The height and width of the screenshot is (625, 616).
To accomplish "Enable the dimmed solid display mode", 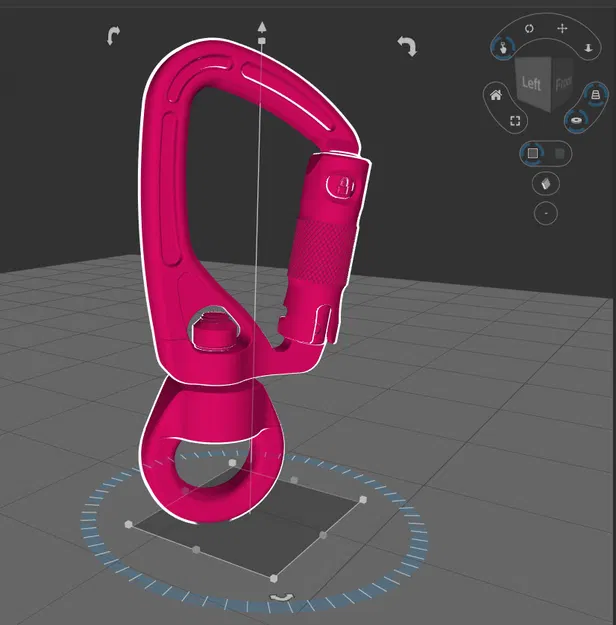I will [x=559, y=153].
